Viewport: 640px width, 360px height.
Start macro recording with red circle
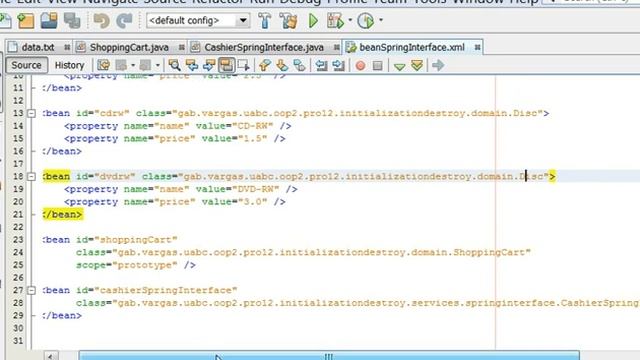[360, 65]
